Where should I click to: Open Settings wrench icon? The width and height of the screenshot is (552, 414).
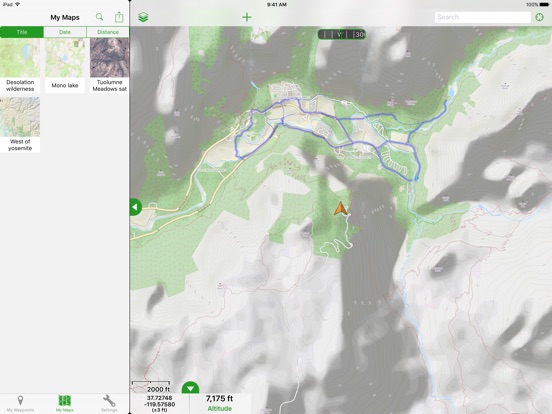pos(109,403)
